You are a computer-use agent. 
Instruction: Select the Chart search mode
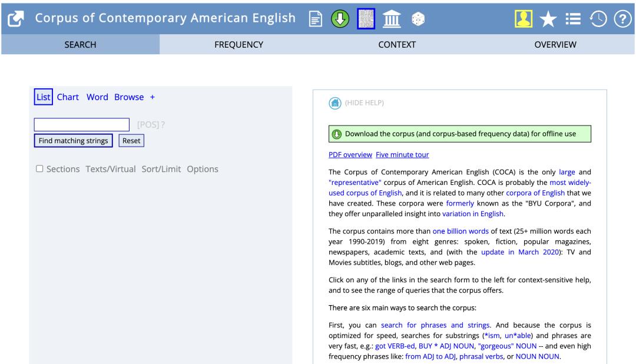coord(68,97)
